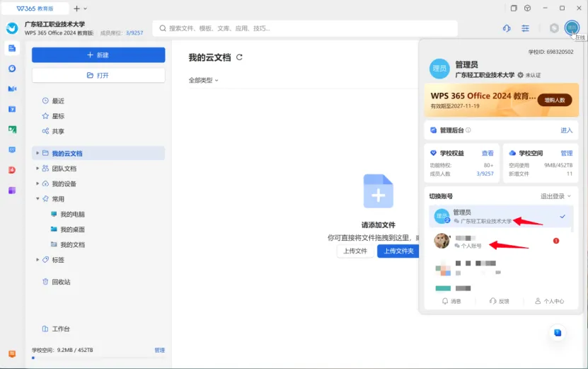This screenshot has width=588, height=369.
Task: Click the headset customer service icon
Action: [x=507, y=28]
